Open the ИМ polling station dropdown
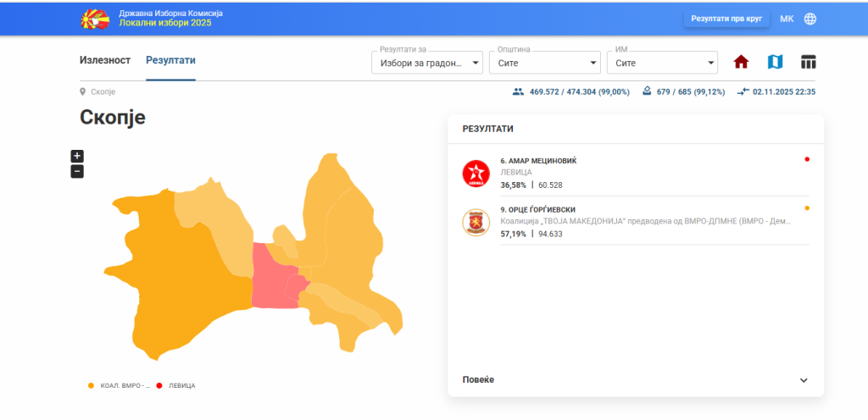 [663, 63]
